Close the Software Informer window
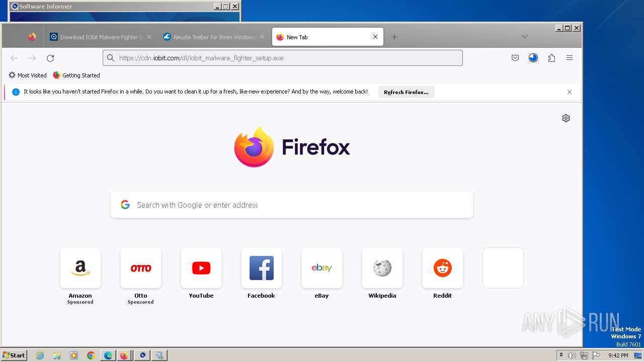The height and width of the screenshot is (362, 644). [235, 7]
